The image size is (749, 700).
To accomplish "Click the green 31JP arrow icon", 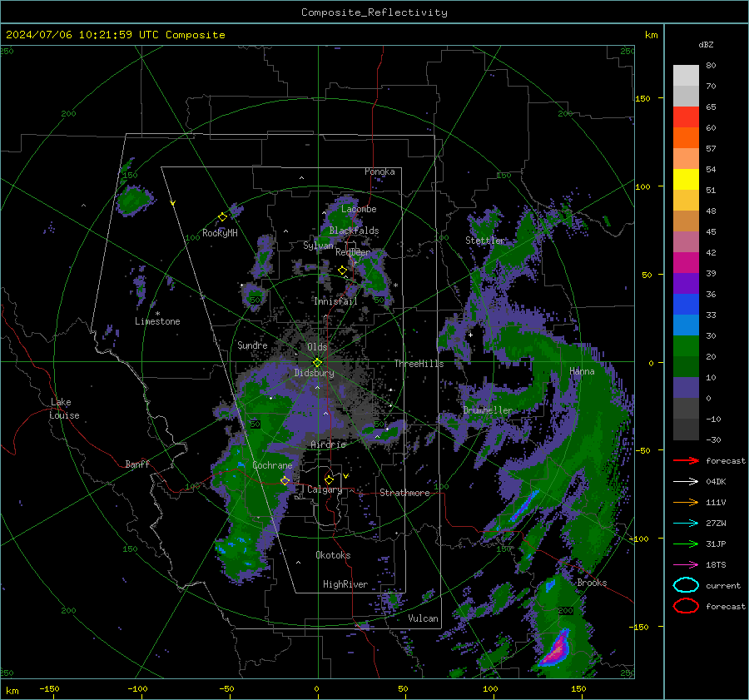I will [x=686, y=544].
